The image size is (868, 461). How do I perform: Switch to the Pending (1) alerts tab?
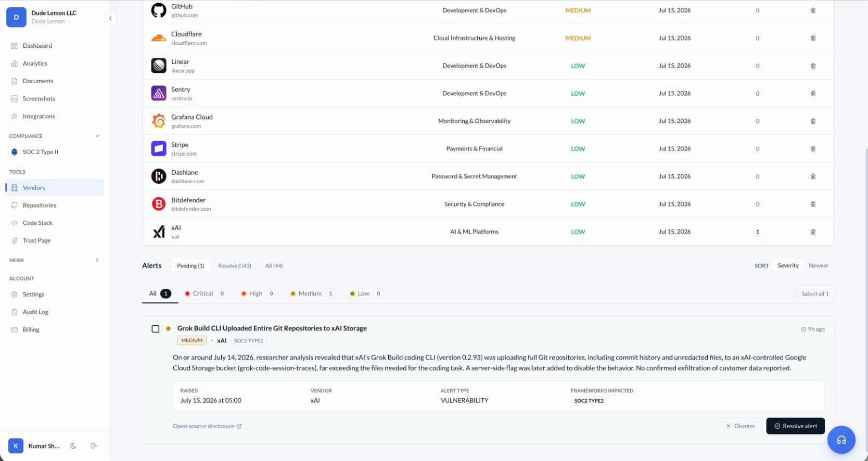tap(190, 266)
